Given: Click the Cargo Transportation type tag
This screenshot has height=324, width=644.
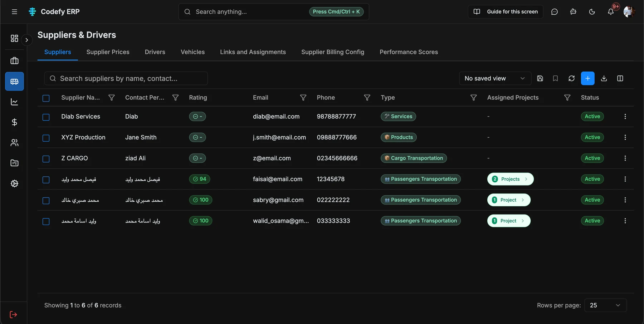Looking at the screenshot, I should click(x=414, y=158).
